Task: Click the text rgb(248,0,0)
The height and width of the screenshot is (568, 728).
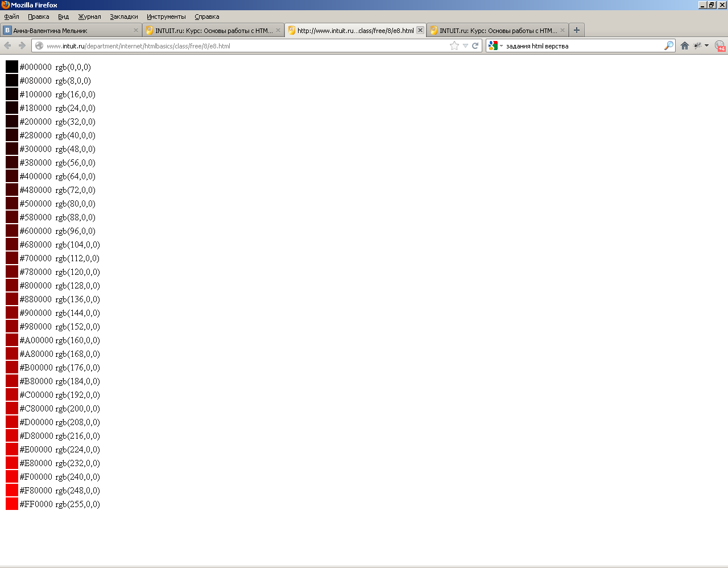Action: [77, 491]
